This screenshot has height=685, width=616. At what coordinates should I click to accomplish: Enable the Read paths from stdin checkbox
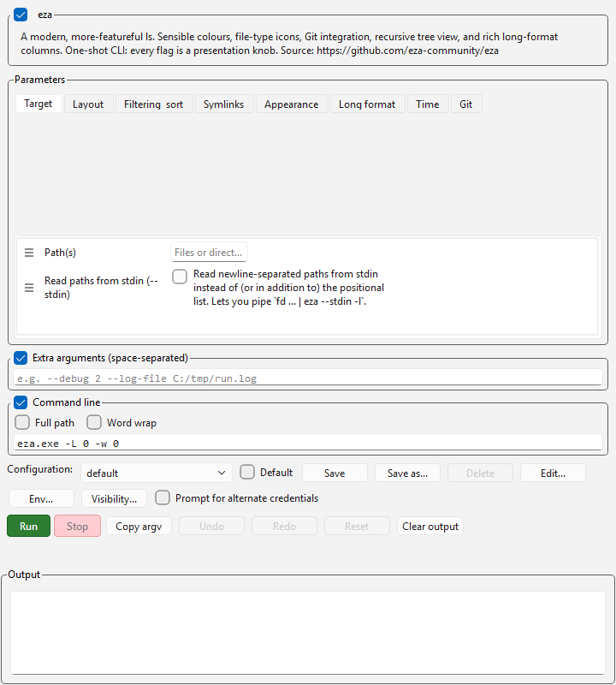coord(180,276)
